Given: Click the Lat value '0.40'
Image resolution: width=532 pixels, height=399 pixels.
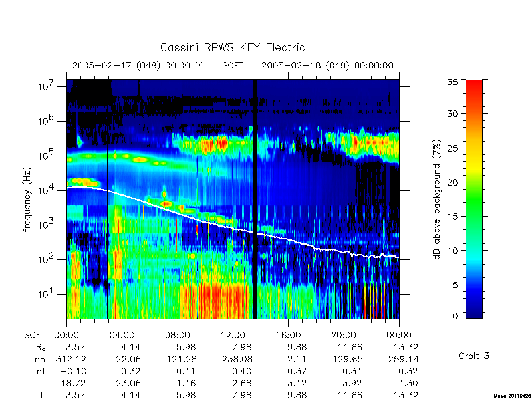Looking at the screenshot, I should pyautogui.click(x=242, y=371).
